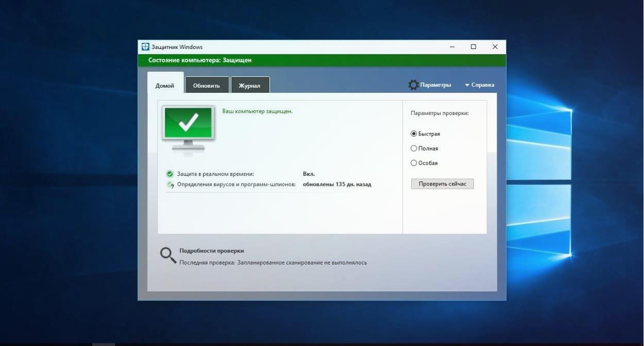The image size is (644, 346).
Task: Click the 'Подробности проверки' heading
Action: 212,251
